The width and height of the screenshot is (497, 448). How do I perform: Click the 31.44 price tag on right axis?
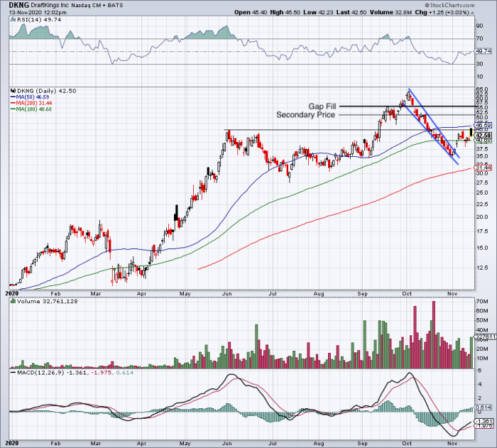point(484,168)
